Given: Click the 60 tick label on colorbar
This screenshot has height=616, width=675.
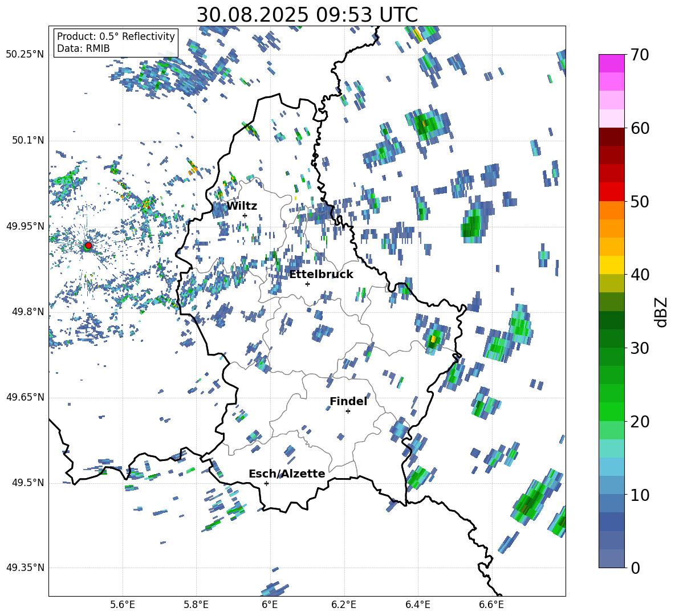Looking at the screenshot, I should (639, 128).
